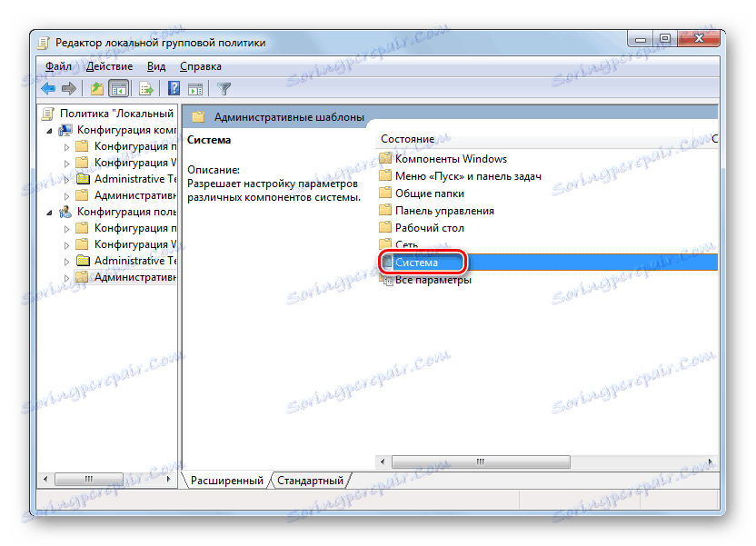The height and width of the screenshot is (546, 756).
Task: Expand Конфигурация W node under computer configuration
Action: (67, 164)
